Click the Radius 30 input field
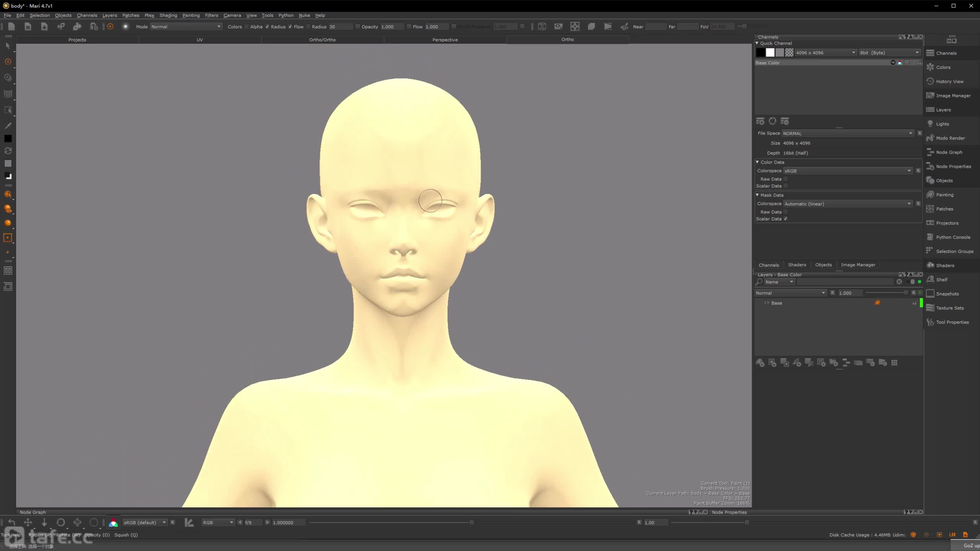The width and height of the screenshot is (980, 551). click(x=340, y=26)
